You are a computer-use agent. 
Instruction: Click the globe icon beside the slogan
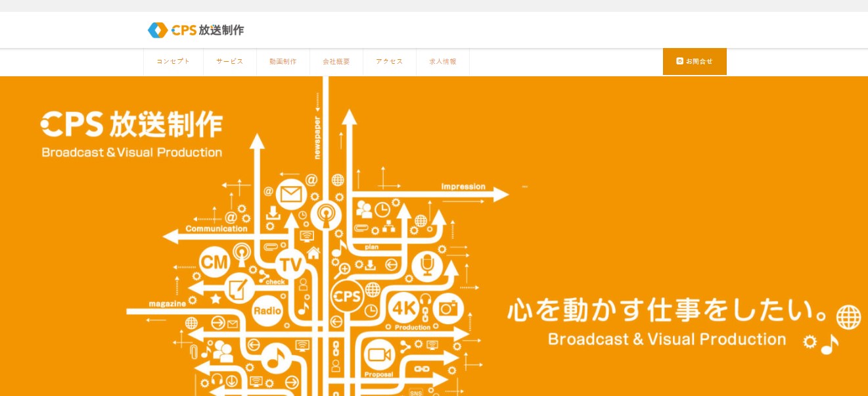click(848, 317)
